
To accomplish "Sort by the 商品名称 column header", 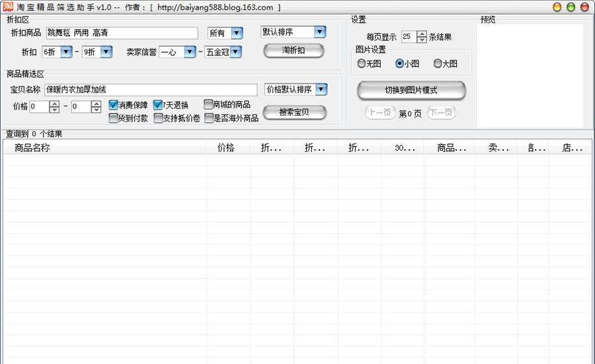I will point(104,148).
